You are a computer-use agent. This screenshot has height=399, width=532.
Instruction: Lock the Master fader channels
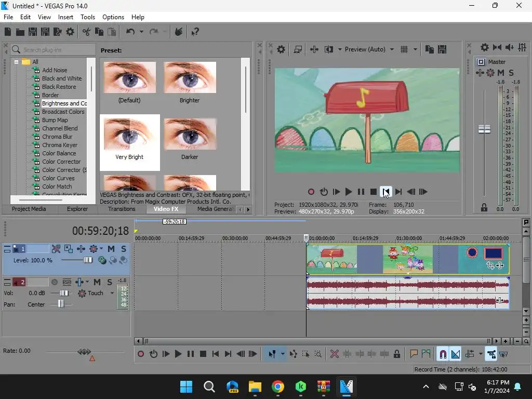coord(484,208)
